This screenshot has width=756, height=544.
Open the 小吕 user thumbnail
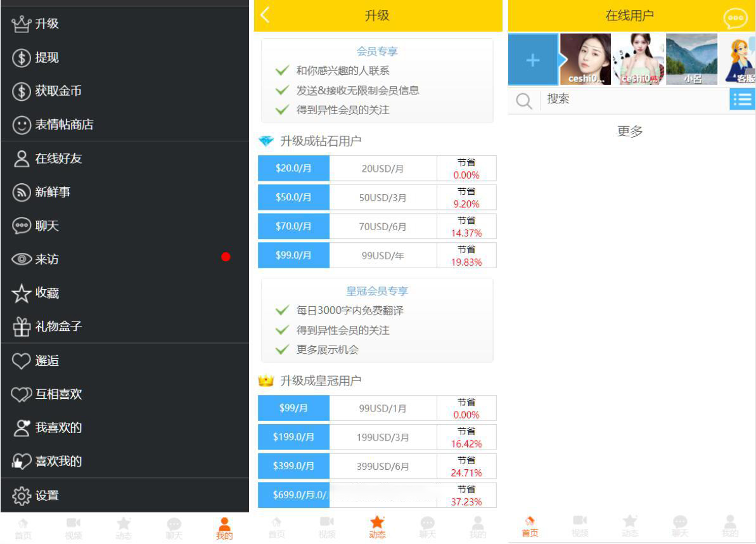click(x=691, y=60)
